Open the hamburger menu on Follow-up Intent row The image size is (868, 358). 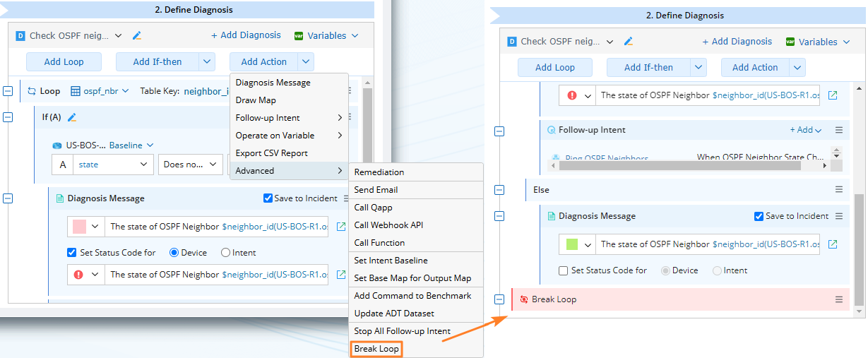click(x=839, y=130)
